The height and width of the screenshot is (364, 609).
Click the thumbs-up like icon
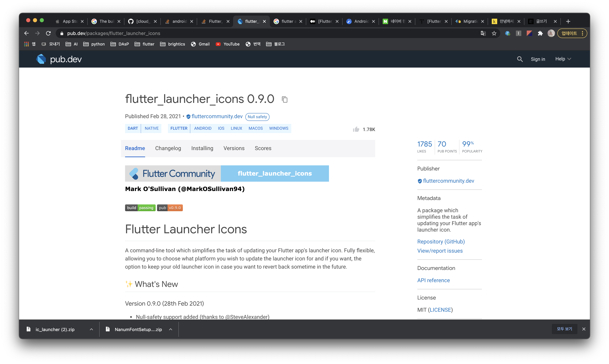[x=356, y=129]
